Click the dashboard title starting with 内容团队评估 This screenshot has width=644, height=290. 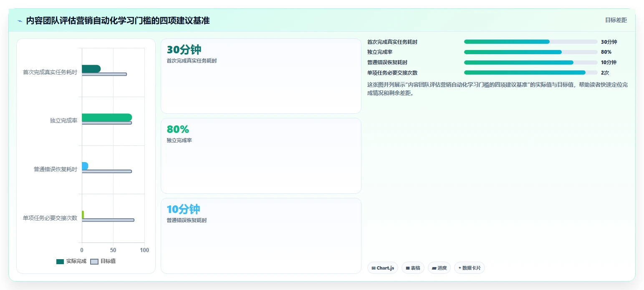(x=118, y=20)
